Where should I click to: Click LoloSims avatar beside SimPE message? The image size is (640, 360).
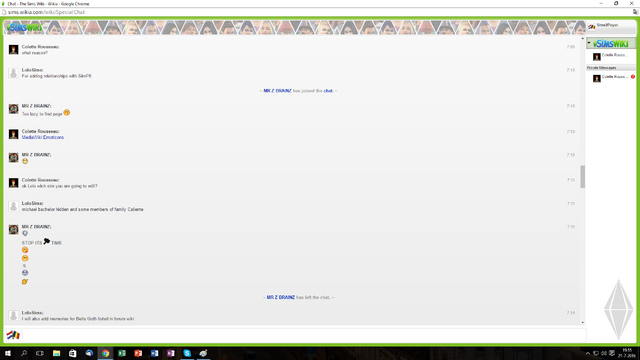(x=13, y=73)
